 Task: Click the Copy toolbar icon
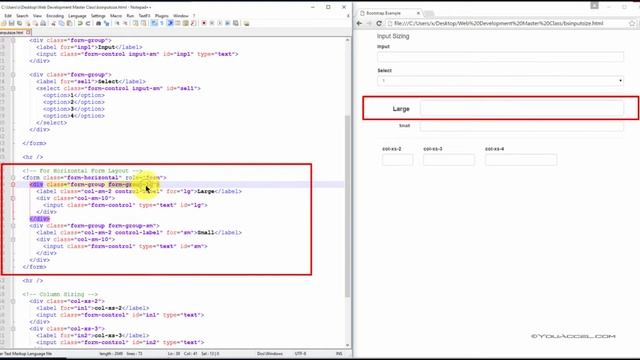61,23
